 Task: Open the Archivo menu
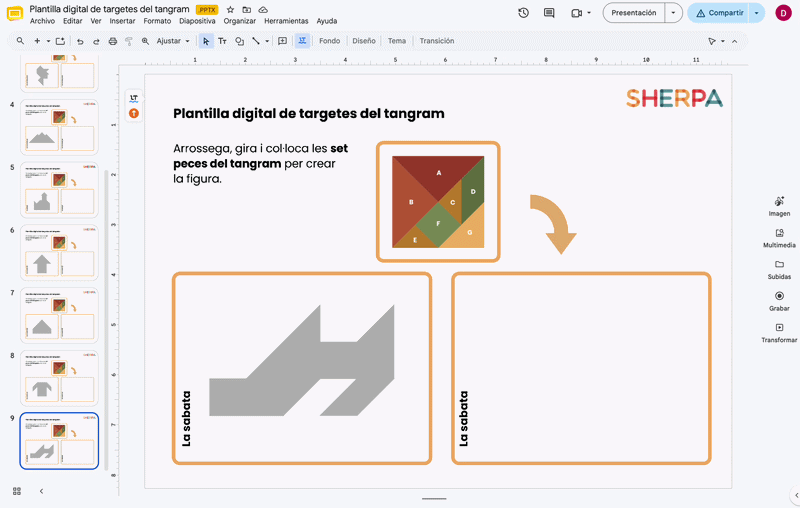point(42,21)
